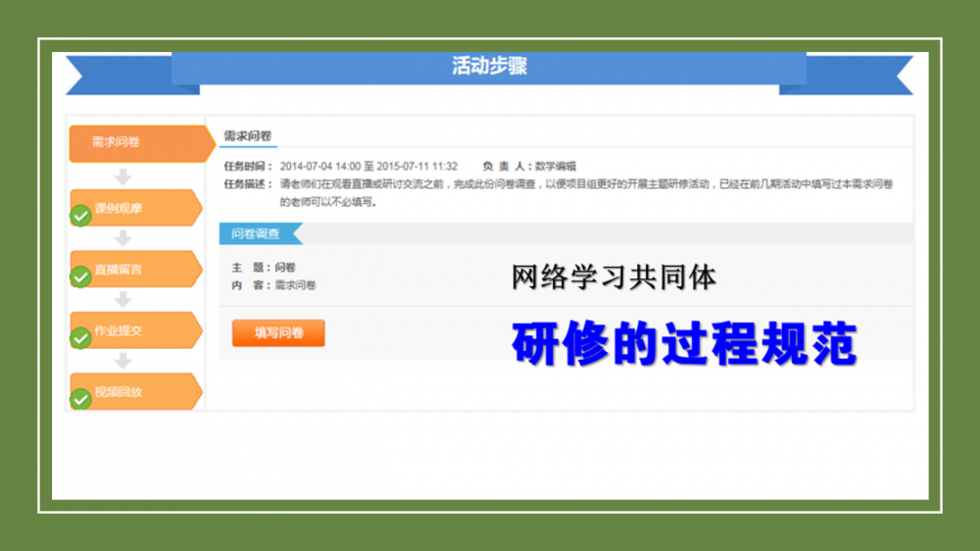Image resolution: width=980 pixels, height=551 pixels.
Task: Click the 需求问卷 heading above task details
Action: tap(248, 136)
